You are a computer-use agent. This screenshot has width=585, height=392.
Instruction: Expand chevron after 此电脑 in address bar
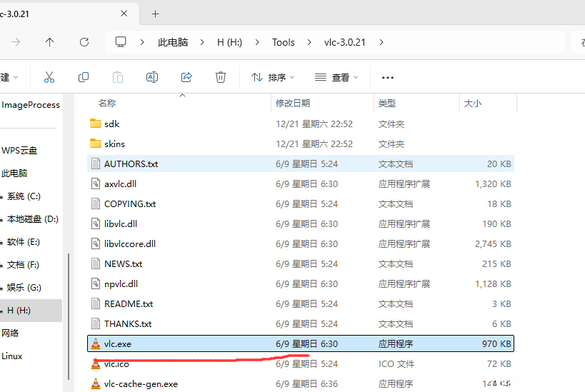(202, 42)
